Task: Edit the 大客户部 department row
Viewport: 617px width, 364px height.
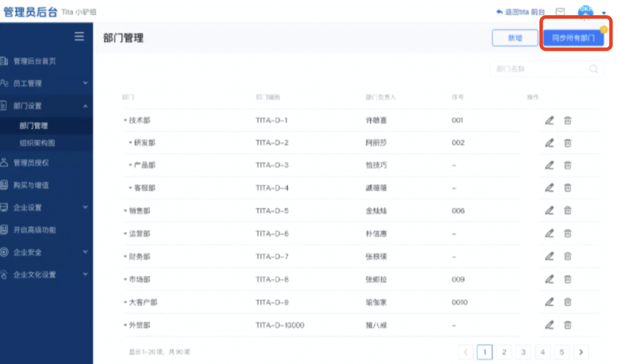Action: coord(549,302)
